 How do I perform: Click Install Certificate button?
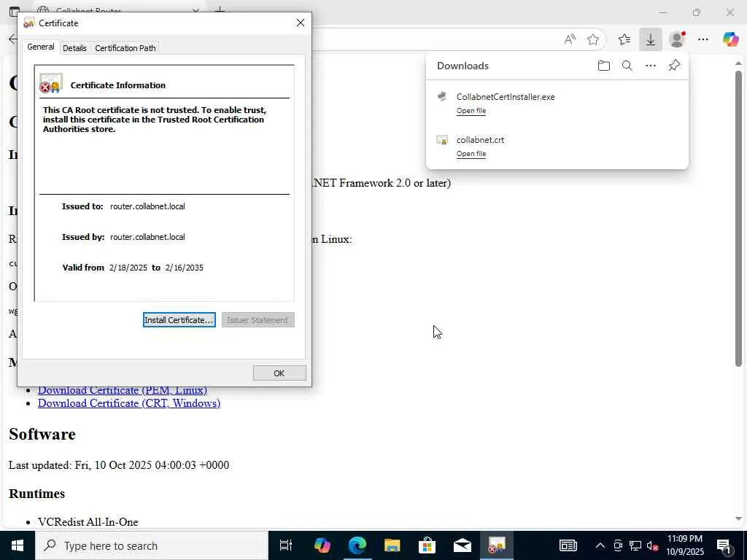(179, 320)
